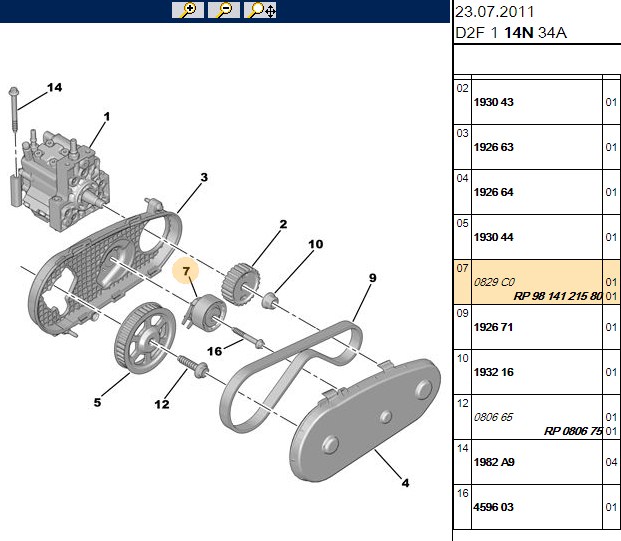Click the date 23.07.2011 header

[x=495, y=12]
